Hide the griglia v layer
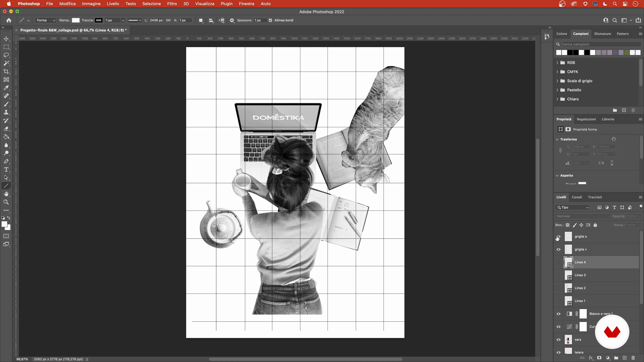Image resolution: width=644 pixels, height=362 pixels. [558, 250]
